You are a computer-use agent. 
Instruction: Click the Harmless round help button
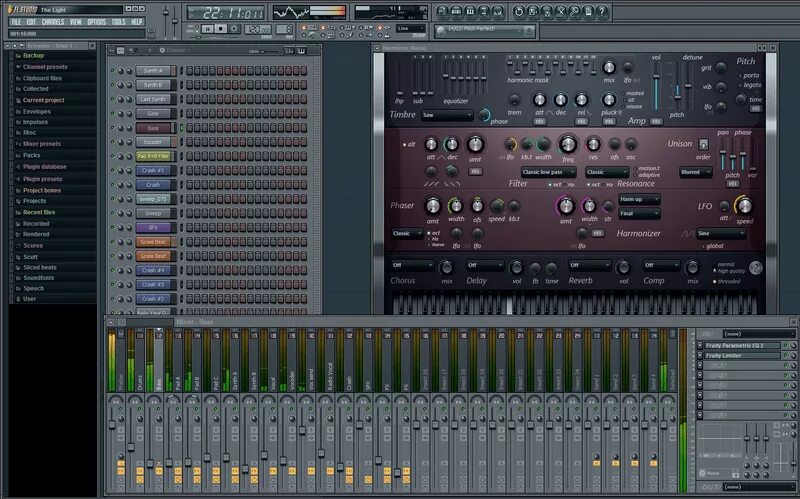pyautogui.click(x=756, y=267)
